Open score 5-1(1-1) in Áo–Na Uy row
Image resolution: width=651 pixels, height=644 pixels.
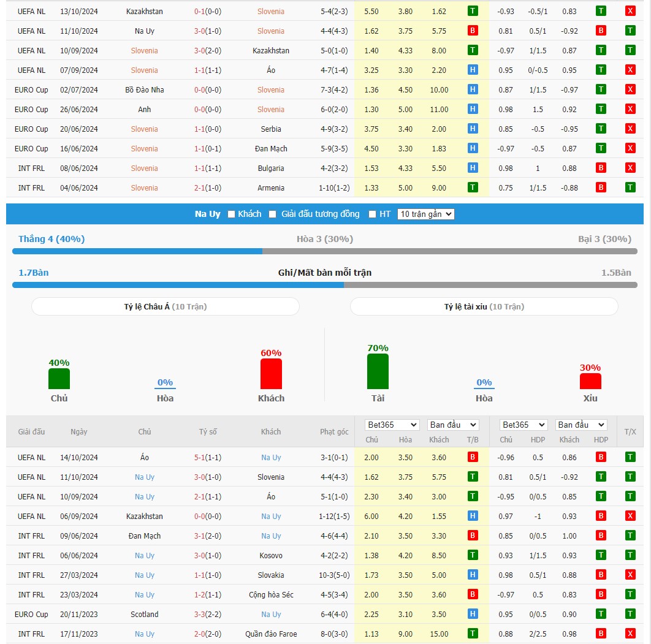[208, 457]
